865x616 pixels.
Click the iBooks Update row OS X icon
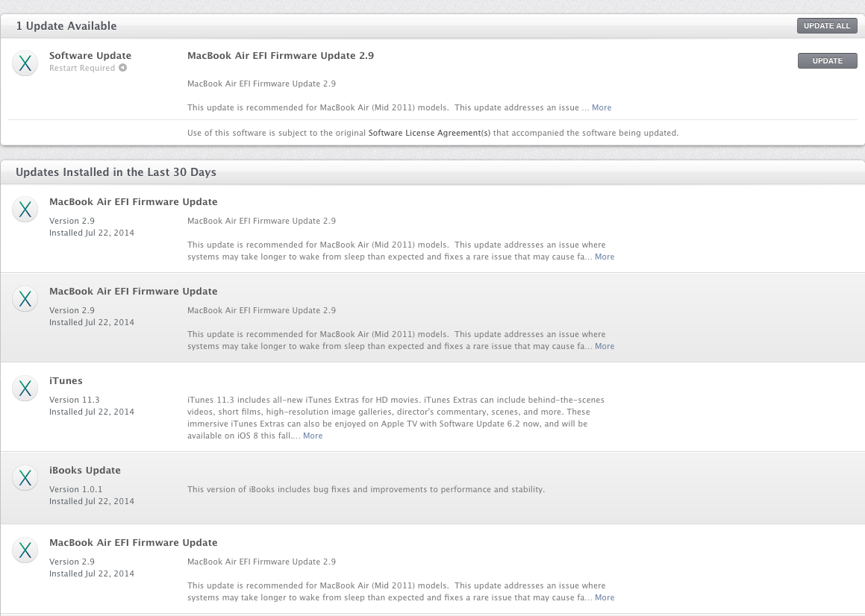coord(25,477)
